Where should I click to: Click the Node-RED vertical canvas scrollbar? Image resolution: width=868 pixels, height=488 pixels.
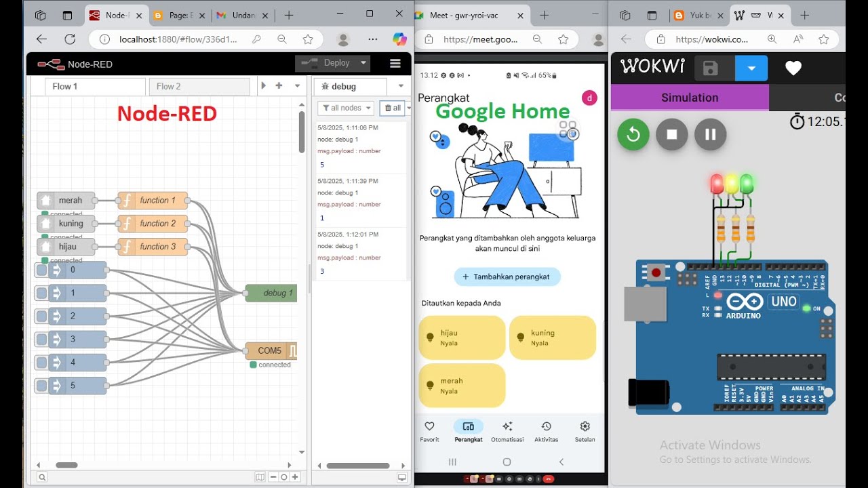302,132
